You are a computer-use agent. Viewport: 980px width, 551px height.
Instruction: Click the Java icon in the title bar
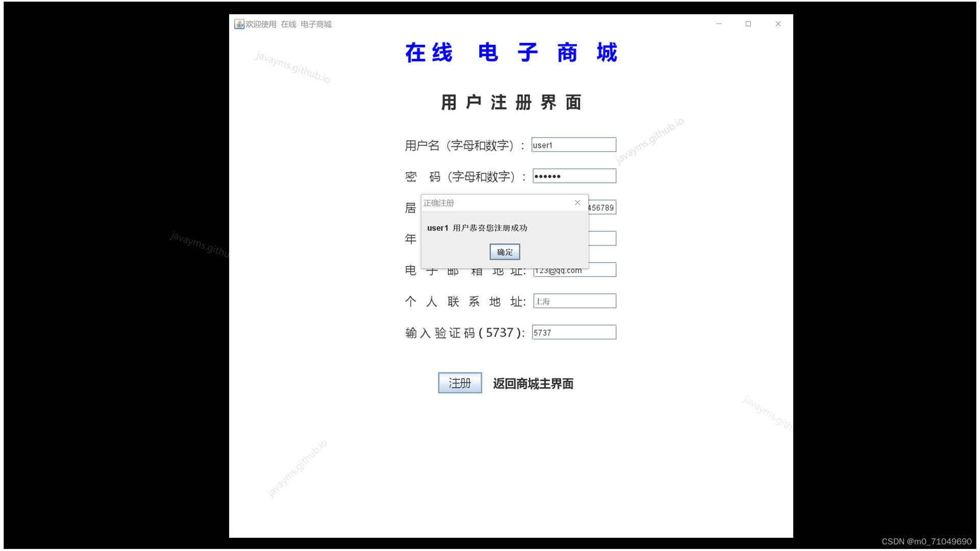click(239, 24)
